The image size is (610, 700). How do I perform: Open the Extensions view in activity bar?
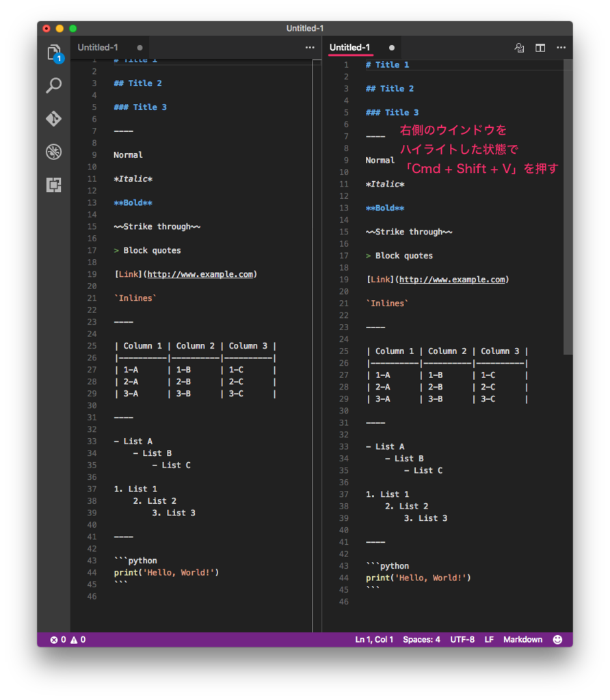[x=53, y=185]
